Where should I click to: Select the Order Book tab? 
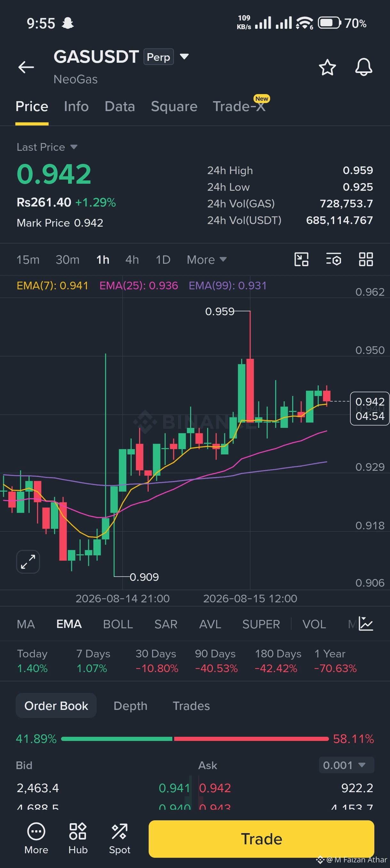pyautogui.click(x=56, y=706)
